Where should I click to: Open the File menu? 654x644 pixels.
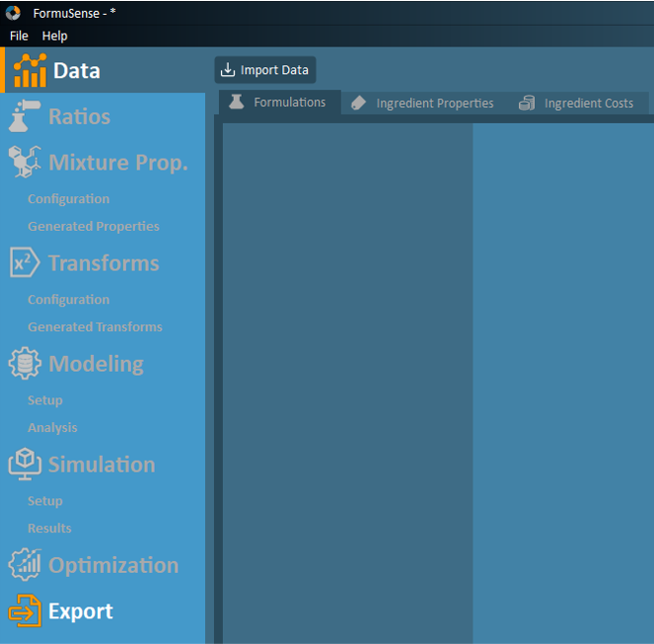point(19,36)
